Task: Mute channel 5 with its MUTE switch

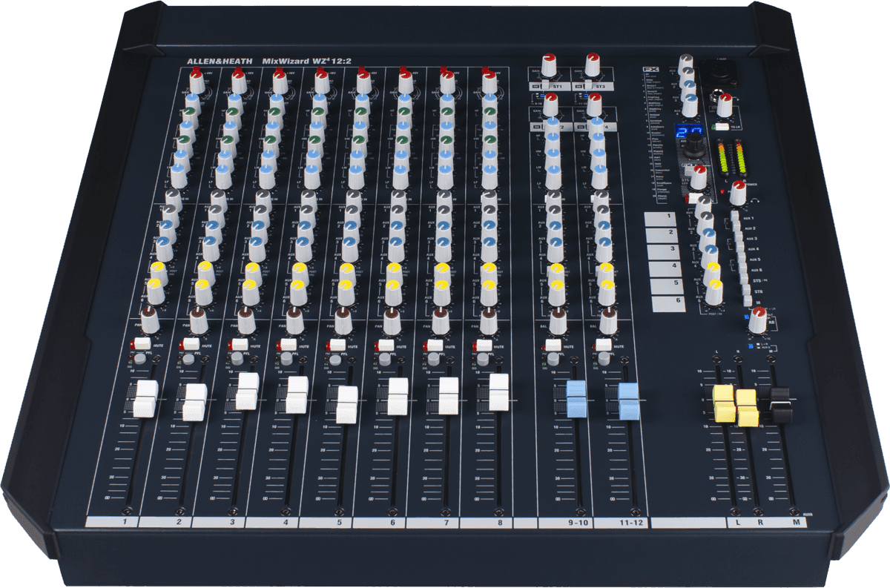Action: 337,345
